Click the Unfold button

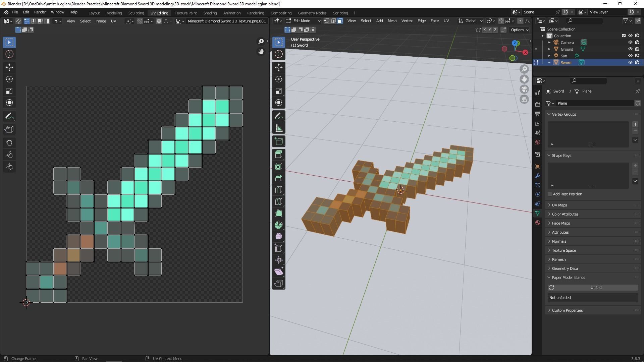593,288
